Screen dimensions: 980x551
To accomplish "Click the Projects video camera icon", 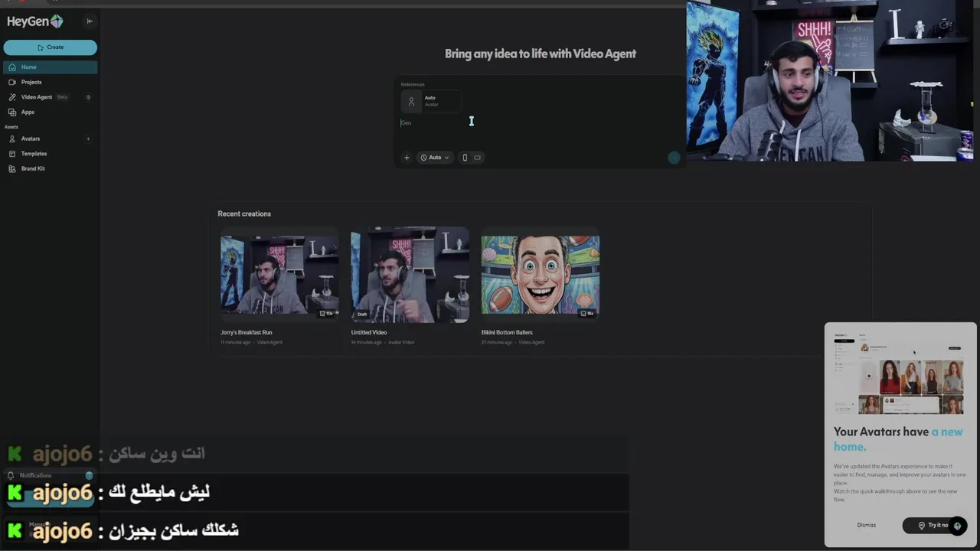I will tap(12, 82).
